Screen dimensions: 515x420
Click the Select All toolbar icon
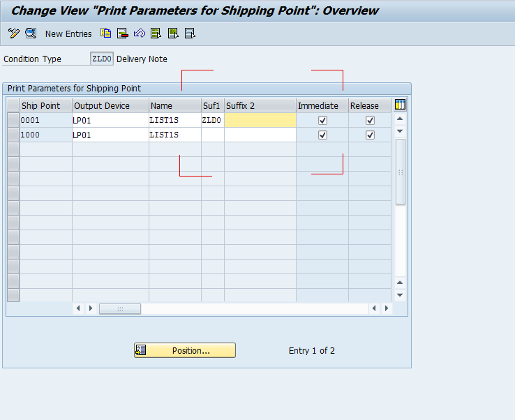pos(156,33)
